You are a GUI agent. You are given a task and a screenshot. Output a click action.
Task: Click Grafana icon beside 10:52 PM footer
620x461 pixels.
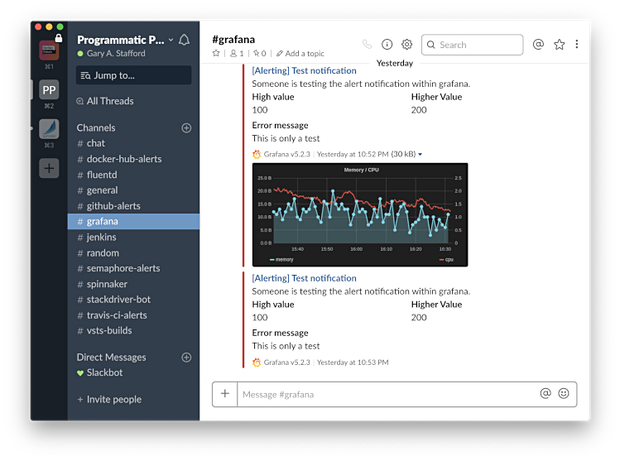(257, 154)
